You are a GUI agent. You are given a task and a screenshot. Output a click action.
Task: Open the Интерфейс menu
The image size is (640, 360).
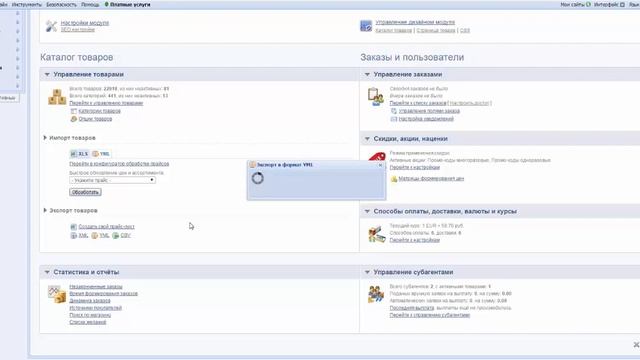[x=609, y=4]
